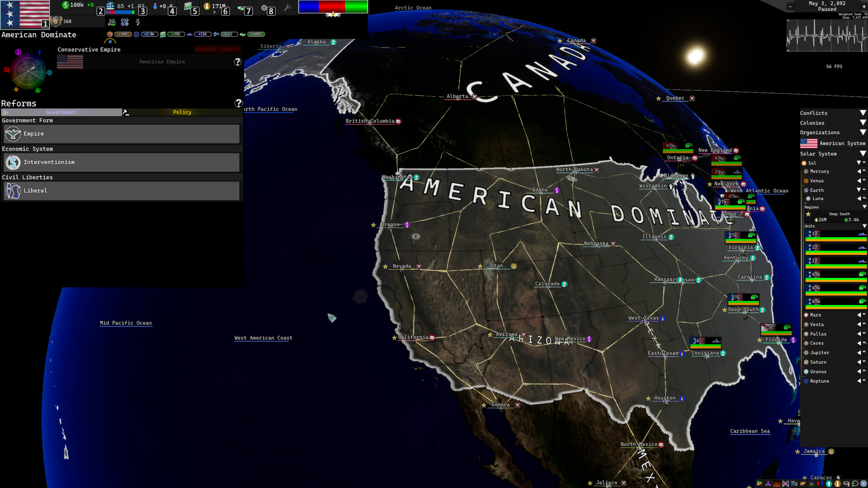
Task: Click the stability scales icon
Action: [110, 6]
